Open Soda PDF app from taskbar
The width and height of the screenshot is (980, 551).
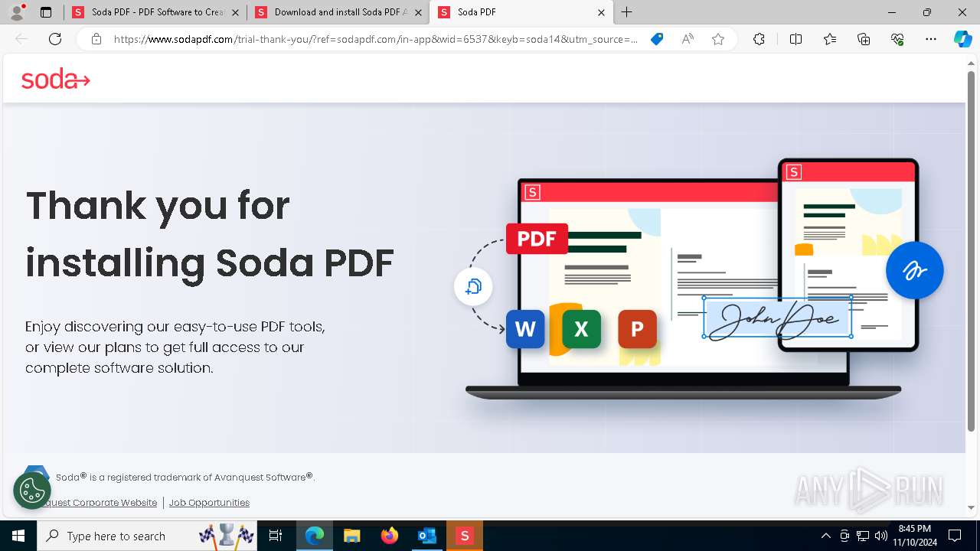[x=464, y=536]
